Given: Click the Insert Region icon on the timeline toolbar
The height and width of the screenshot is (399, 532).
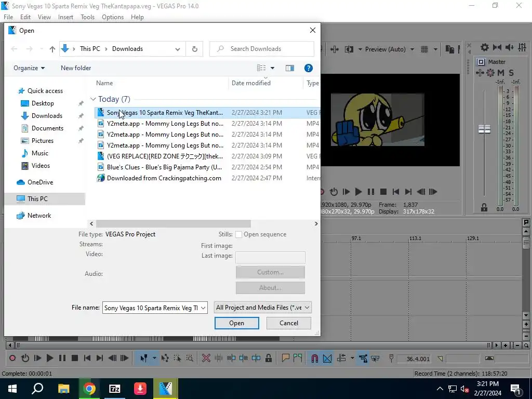Looking at the screenshot, I should tap(298, 358).
